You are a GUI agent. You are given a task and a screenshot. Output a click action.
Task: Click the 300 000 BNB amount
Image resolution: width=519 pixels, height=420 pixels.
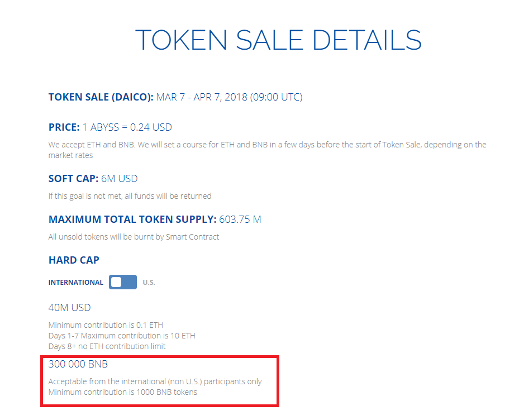(78, 364)
